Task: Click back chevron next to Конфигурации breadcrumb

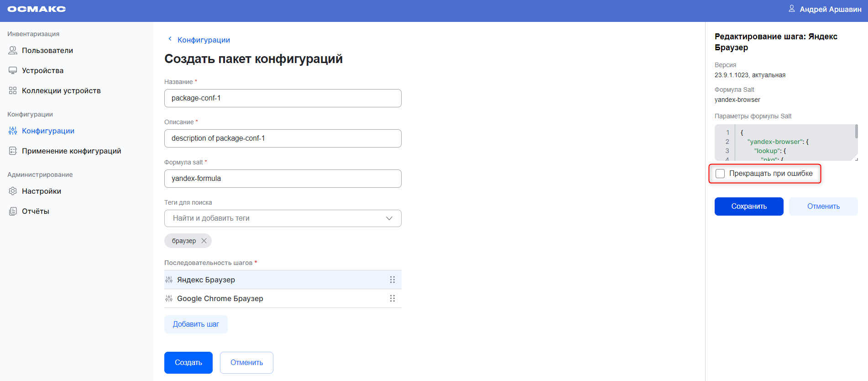Action: [170, 39]
